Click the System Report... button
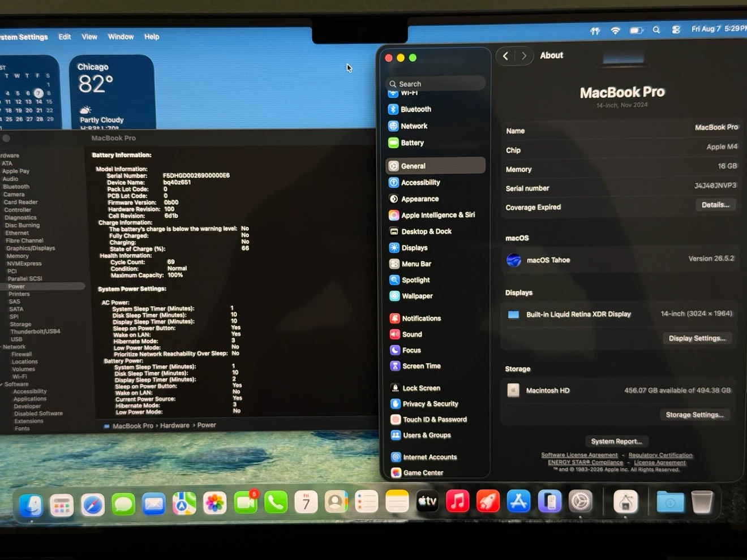Viewport: 747px width, 560px height. pyautogui.click(x=616, y=441)
